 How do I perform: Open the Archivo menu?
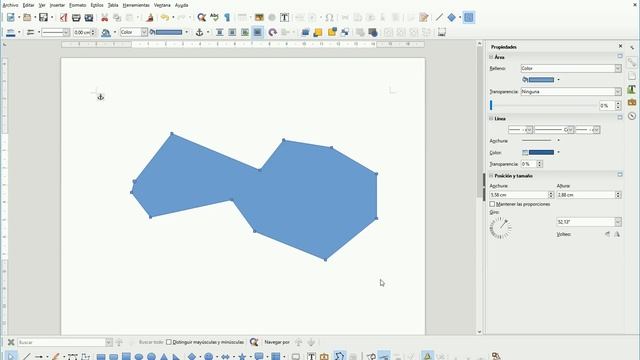(10, 5)
